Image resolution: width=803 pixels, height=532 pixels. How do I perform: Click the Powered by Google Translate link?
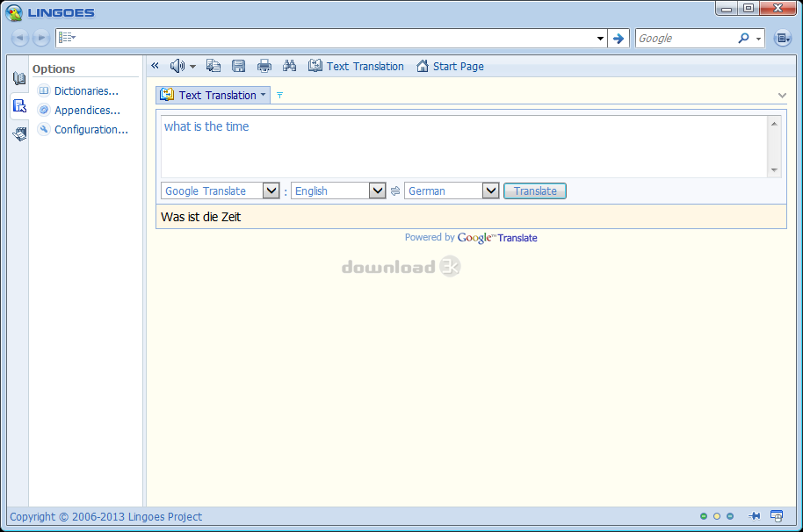(x=471, y=237)
